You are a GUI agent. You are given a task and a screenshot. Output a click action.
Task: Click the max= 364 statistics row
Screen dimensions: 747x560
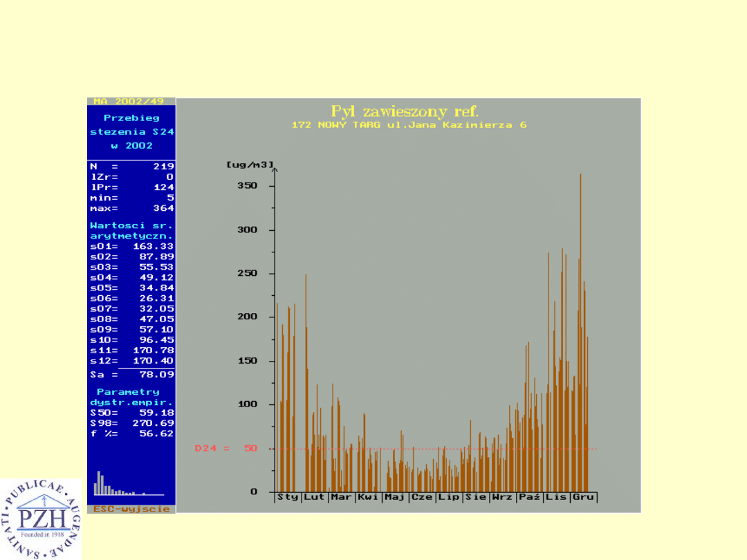[x=131, y=208]
